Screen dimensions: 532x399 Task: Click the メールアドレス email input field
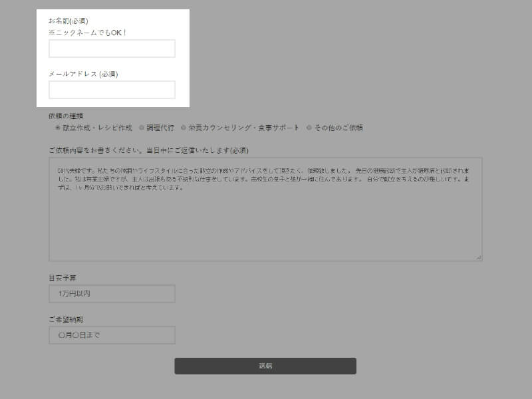tap(112, 90)
